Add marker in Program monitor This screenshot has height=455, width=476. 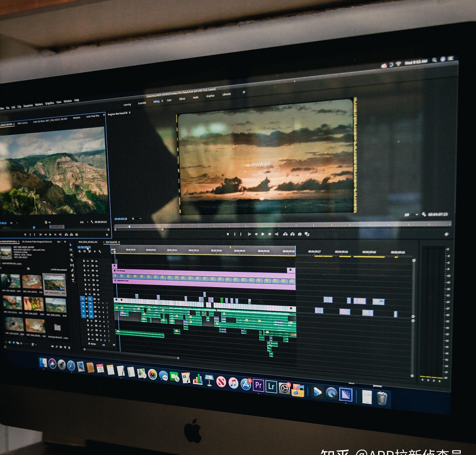(228, 234)
